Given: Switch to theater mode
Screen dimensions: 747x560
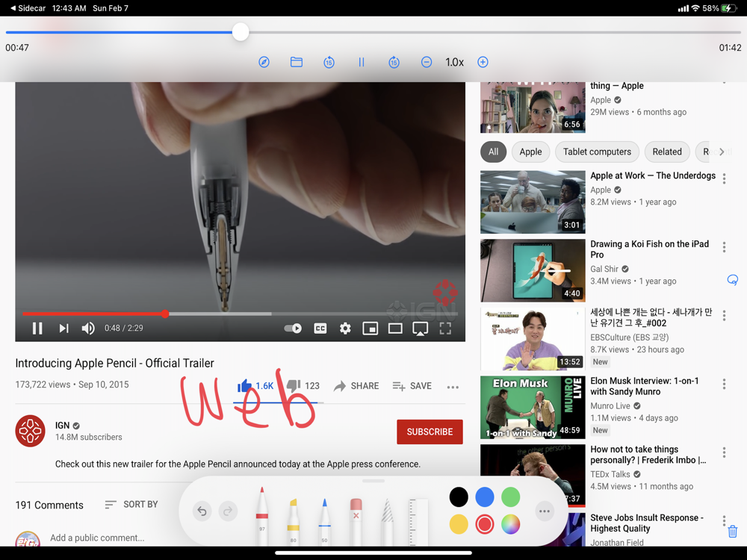Looking at the screenshot, I should [395, 328].
